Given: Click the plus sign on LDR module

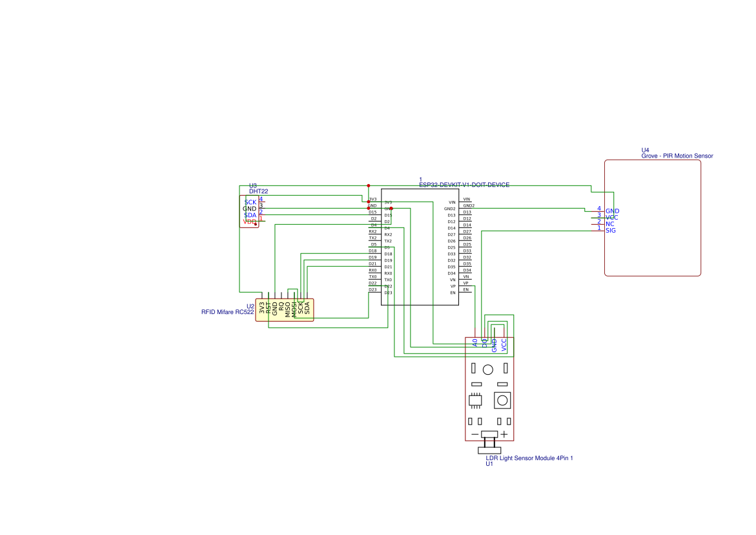Looking at the screenshot, I should click(504, 434).
